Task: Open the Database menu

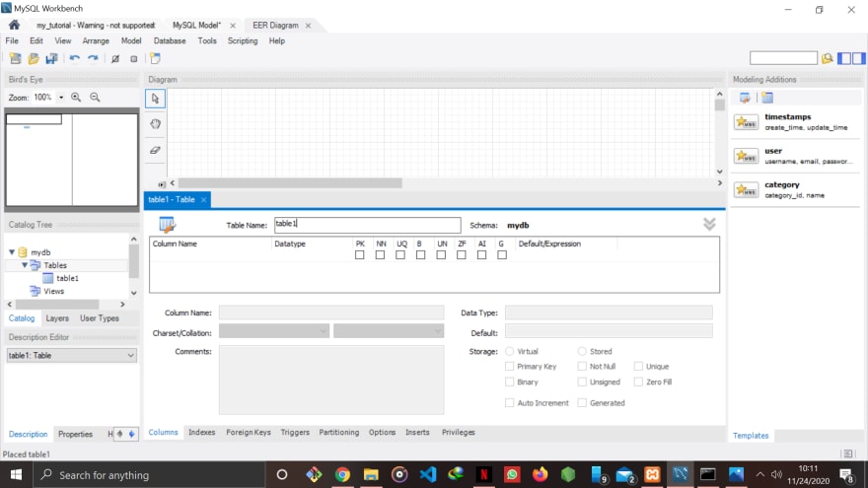Action: click(x=170, y=41)
